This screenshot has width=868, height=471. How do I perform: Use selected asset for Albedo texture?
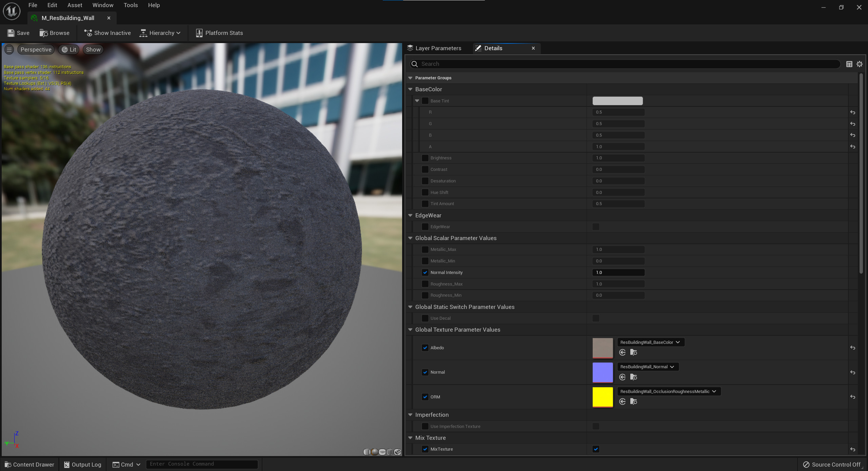click(623, 353)
